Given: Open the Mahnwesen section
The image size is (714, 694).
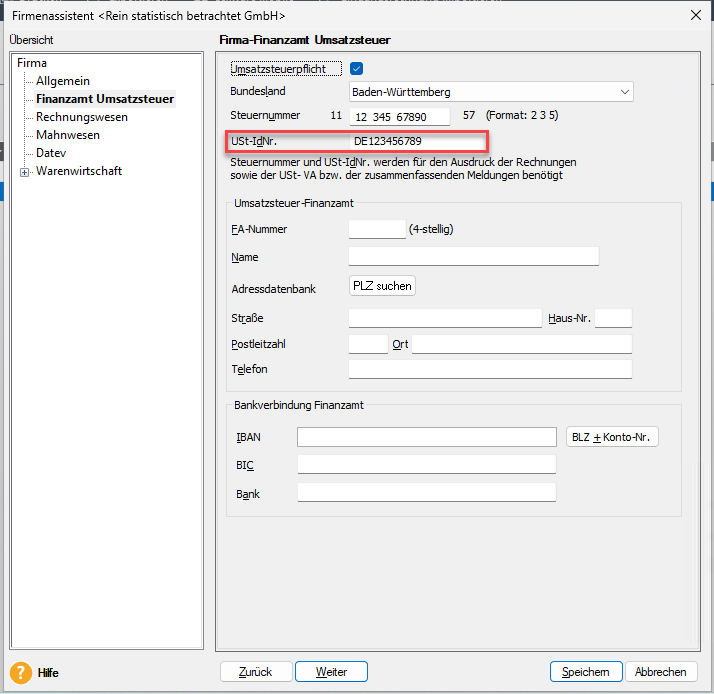Looking at the screenshot, I should click(67, 135).
